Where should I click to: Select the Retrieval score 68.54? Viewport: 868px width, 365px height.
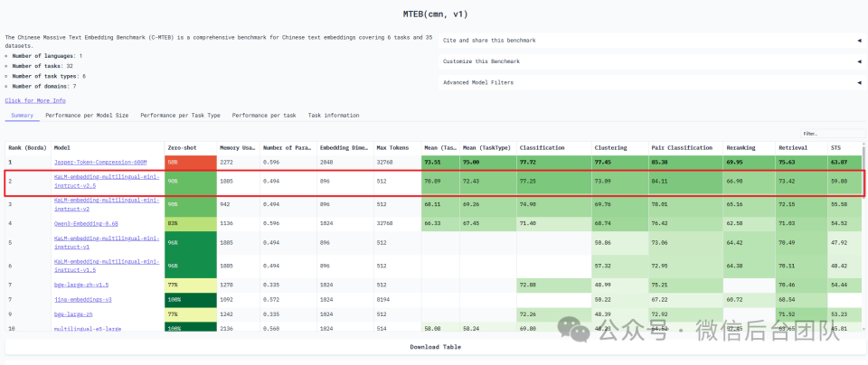point(802,299)
